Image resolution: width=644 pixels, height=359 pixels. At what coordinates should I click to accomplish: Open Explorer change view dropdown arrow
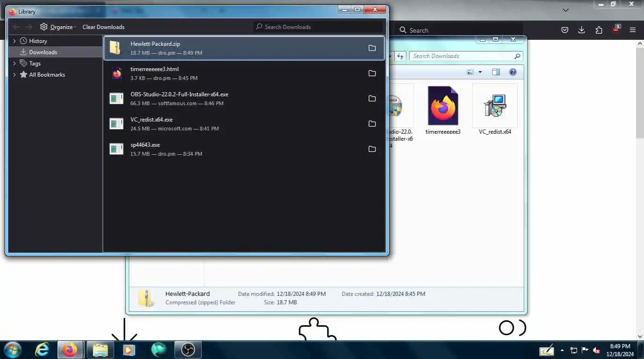tap(480, 72)
